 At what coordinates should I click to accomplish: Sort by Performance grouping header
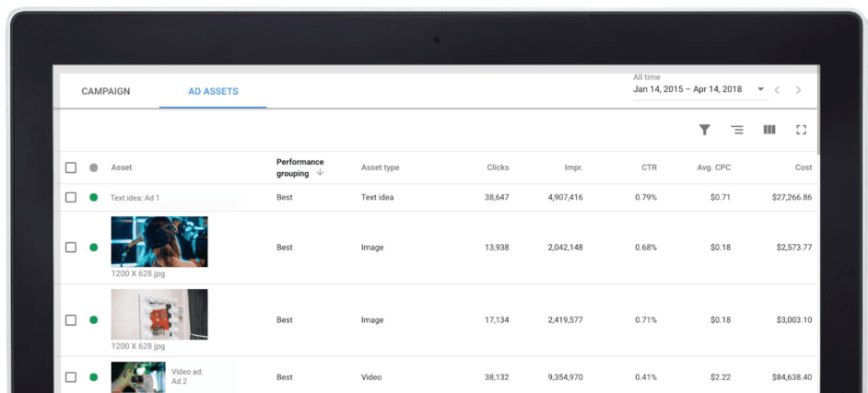pos(300,168)
